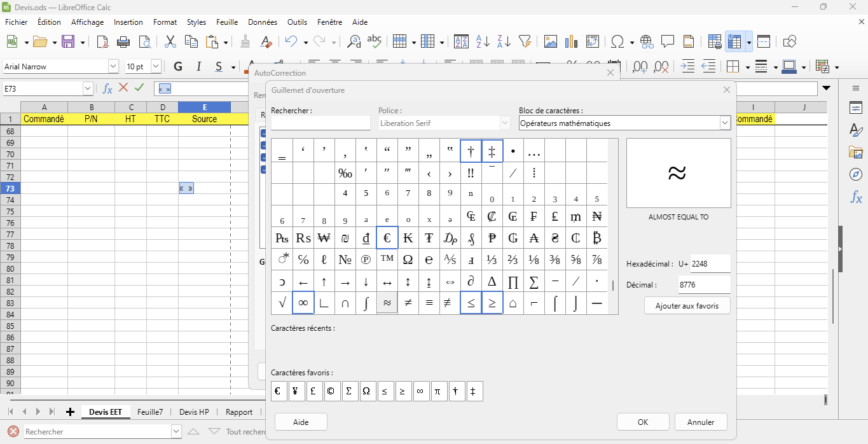868x444 pixels.
Task: Open the Arial Narrow font name dropdown
Action: [x=113, y=67]
